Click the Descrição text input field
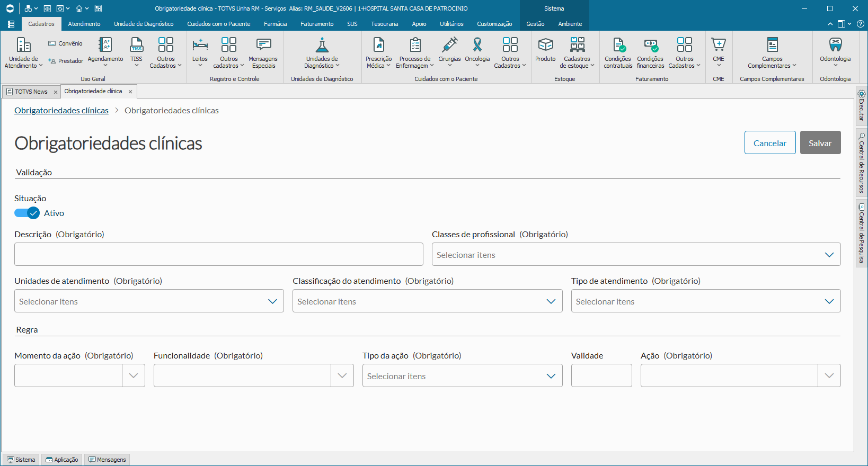 (x=219, y=254)
